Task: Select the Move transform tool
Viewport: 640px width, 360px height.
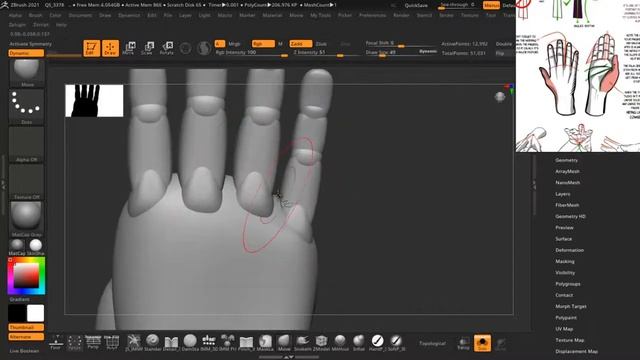Action: [x=129, y=48]
